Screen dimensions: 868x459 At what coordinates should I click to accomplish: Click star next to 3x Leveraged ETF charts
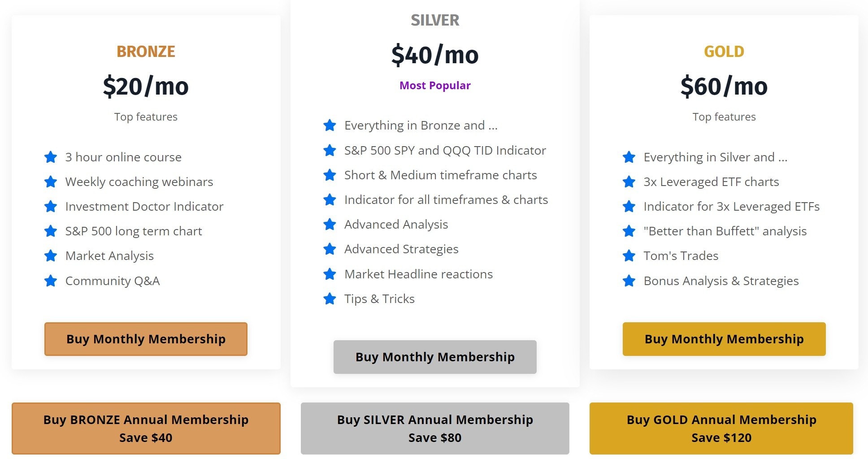pyautogui.click(x=629, y=182)
